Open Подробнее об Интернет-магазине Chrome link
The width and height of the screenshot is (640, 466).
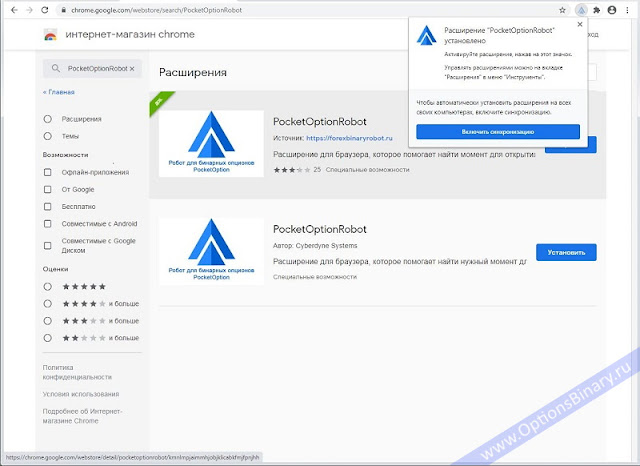tap(82, 416)
